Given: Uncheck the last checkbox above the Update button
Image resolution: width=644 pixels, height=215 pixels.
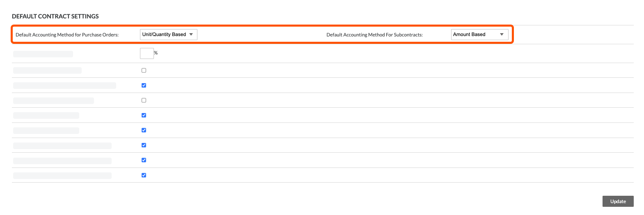Looking at the screenshot, I should (144, 175).
